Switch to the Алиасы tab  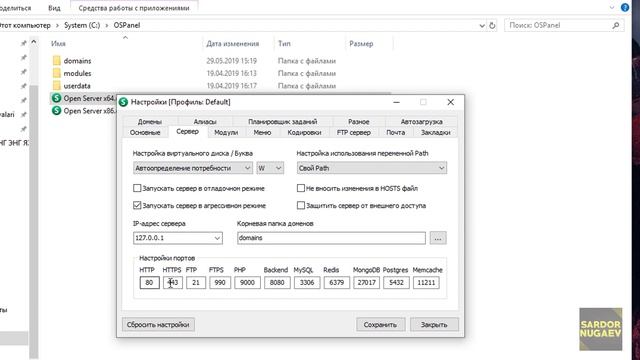[205, 122]
